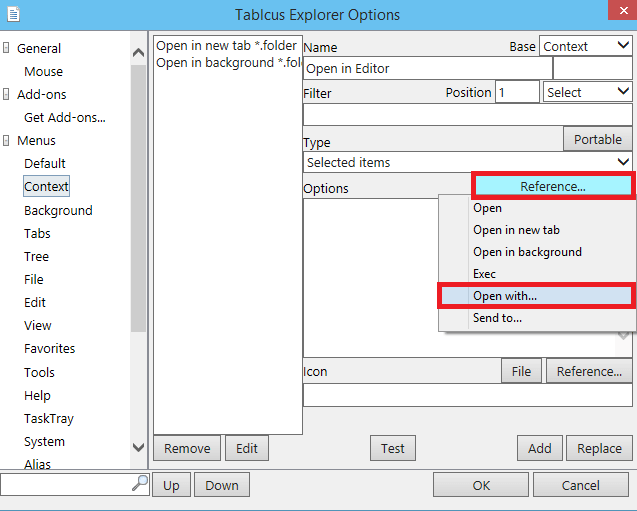
Task: Collapse the General tree section
Action: click(x=6, y=48)
